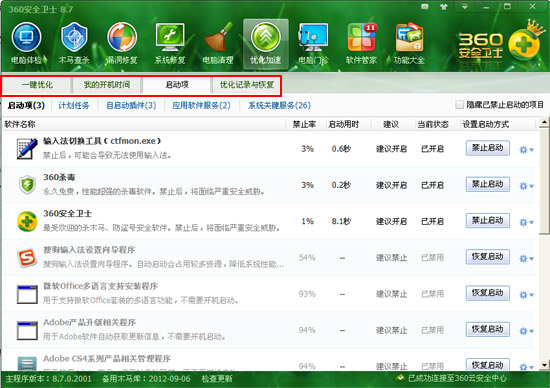The height and width of the screenshot is (388, 550).
Task: Click the 当前状态 column header
Action: coord(433,125)
